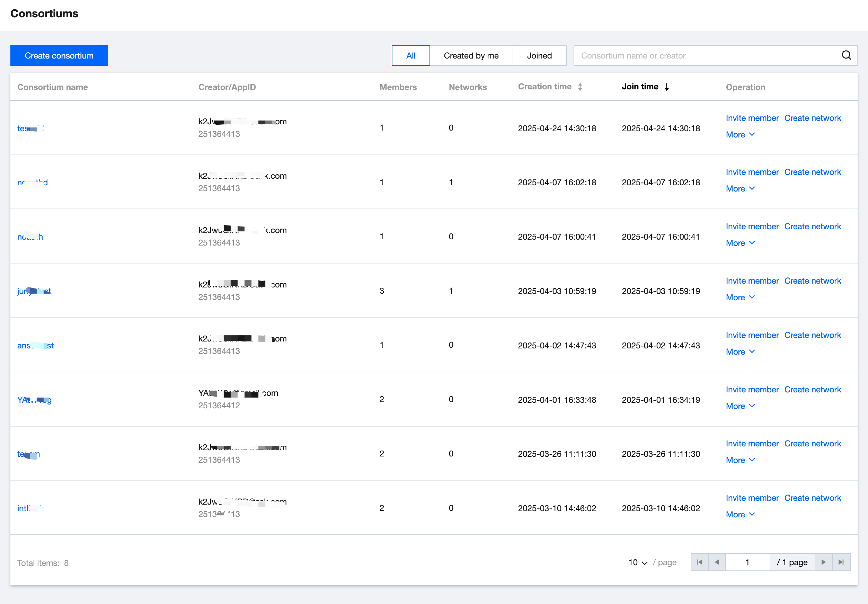Screen dimensions: 868x604
Task: Go to next page arrow
Action: [x=823, y=562]
